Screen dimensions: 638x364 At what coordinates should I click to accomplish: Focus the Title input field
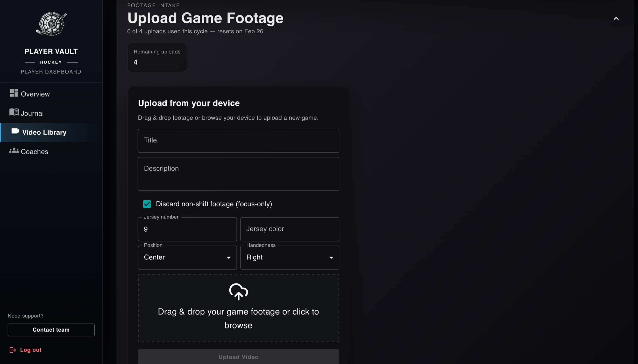(x=238, y=141)
